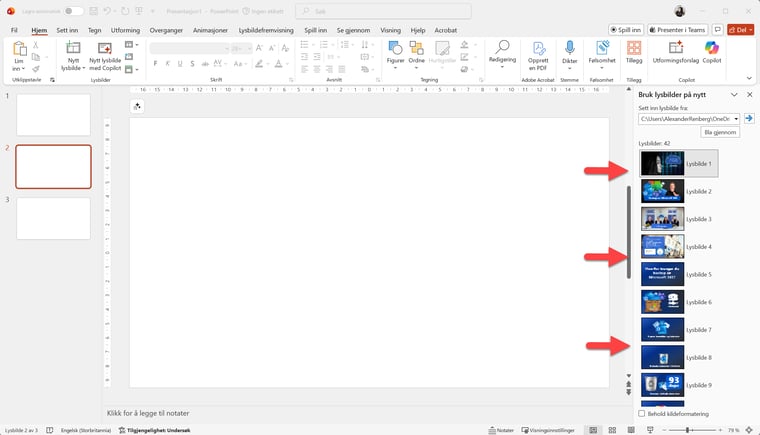The image size is (760, 435).
Task: Open Utformingsforslag designer suggestions
Action: [x=676, y=52]
